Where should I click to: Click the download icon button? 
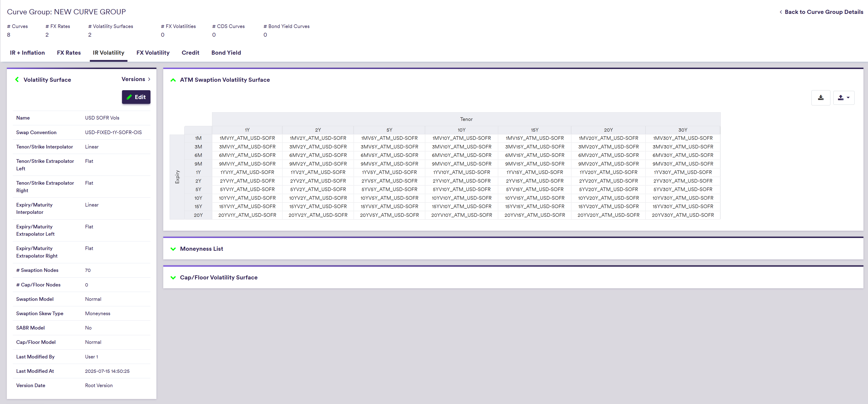pyautogui.click(x=821, y=98)
